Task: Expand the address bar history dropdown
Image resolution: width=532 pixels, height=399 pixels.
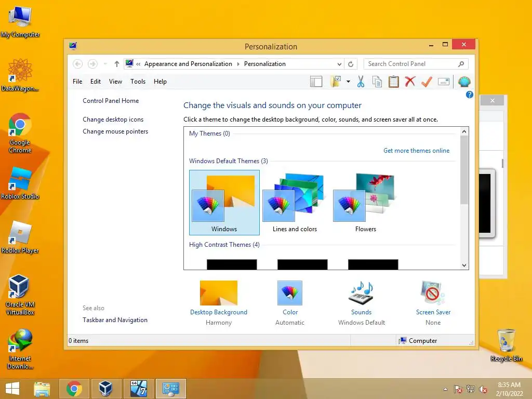Action: point(339,64)
